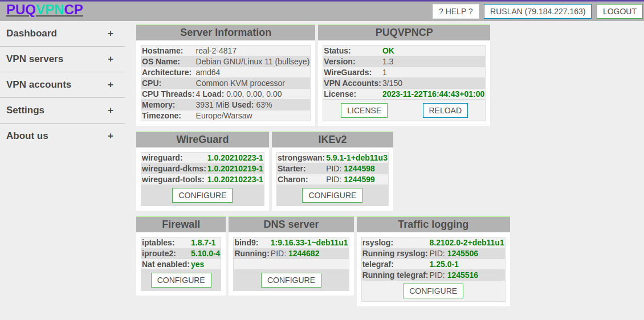The width and height of the screenshot is (644, 320).
Task: Click license date 2023-11-22T16:44:43+01:00
Action: click(x=433, y=94)
